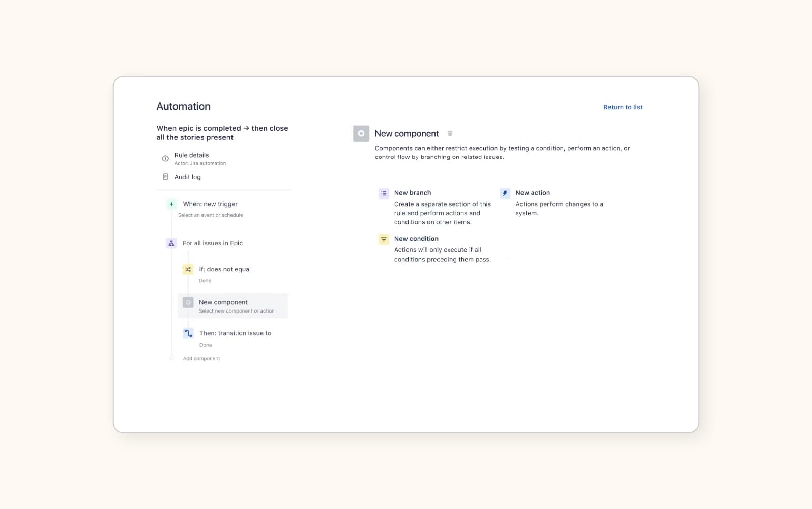The height and width of the screenshot is (509, 812).
Task: Click the New condition filter icon
Action: point(384,239)
